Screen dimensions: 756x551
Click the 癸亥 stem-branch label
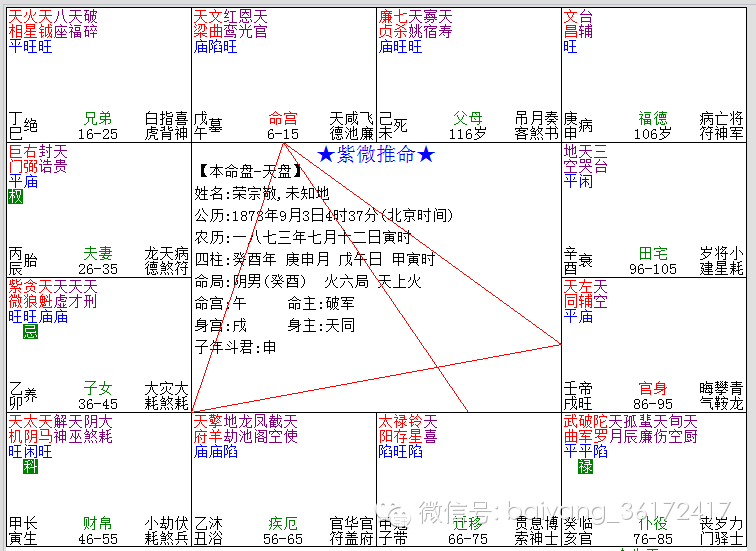570,531
